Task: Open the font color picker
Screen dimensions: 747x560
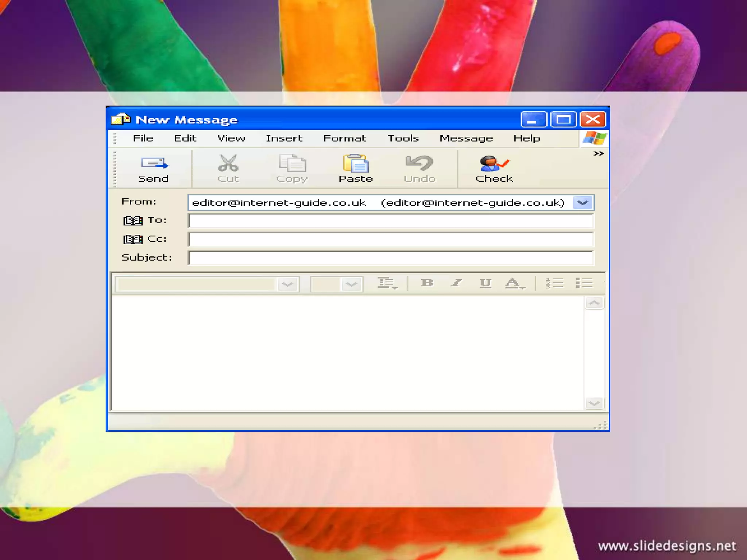Action: tap(514, 283)
